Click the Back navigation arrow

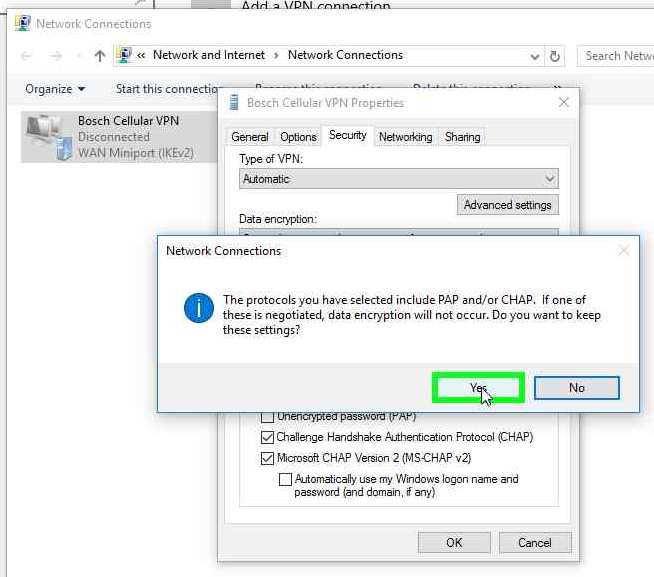[x=26, y=56]
